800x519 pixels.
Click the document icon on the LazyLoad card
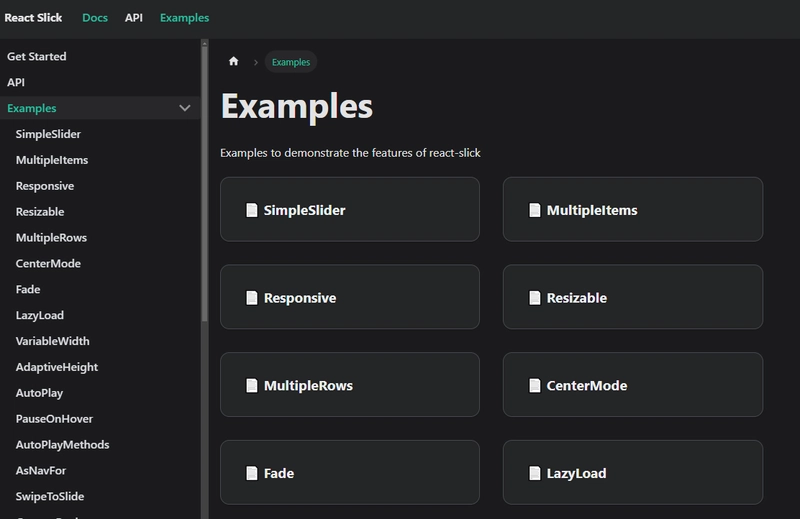(535, 474)
